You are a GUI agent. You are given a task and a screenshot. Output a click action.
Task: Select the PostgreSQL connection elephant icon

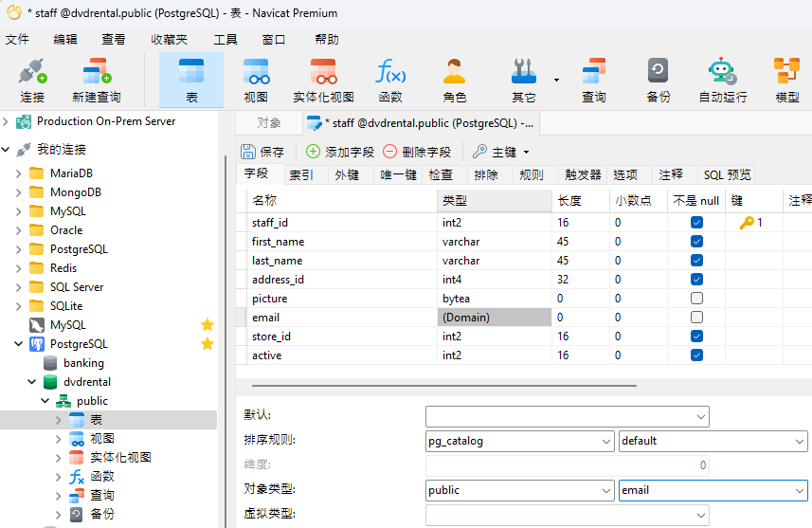pos(37,344)
